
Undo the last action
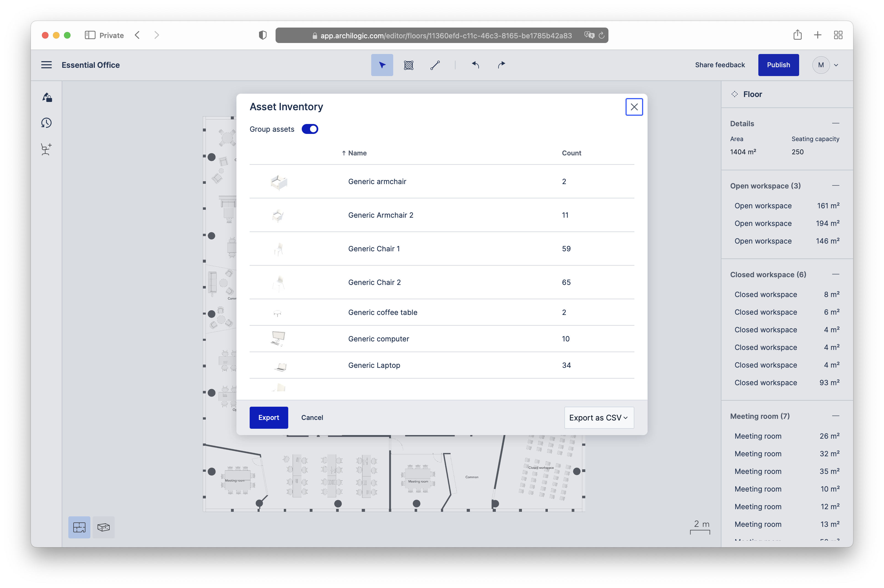tap(475, 65)
